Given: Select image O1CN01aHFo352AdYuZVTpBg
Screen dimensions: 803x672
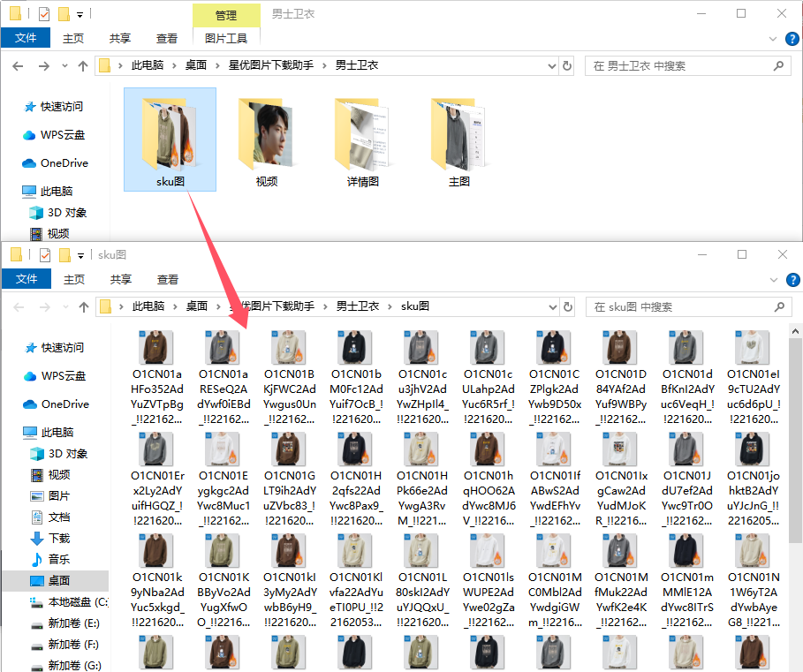Looking at the screenshot, I should (157, 378).
